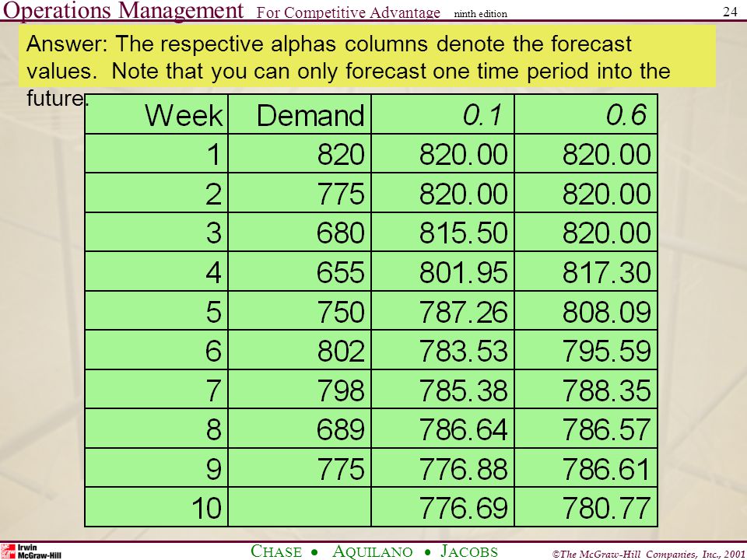
Task: Select the cell containing 817.30
Action: pyautogui.click(x=587, y=271)
